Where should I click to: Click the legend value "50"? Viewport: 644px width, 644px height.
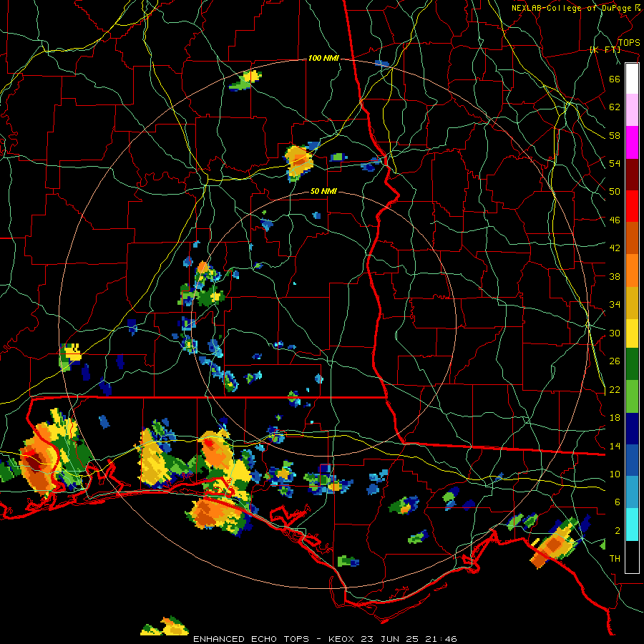pyautogui.click(x=615, y=192)
